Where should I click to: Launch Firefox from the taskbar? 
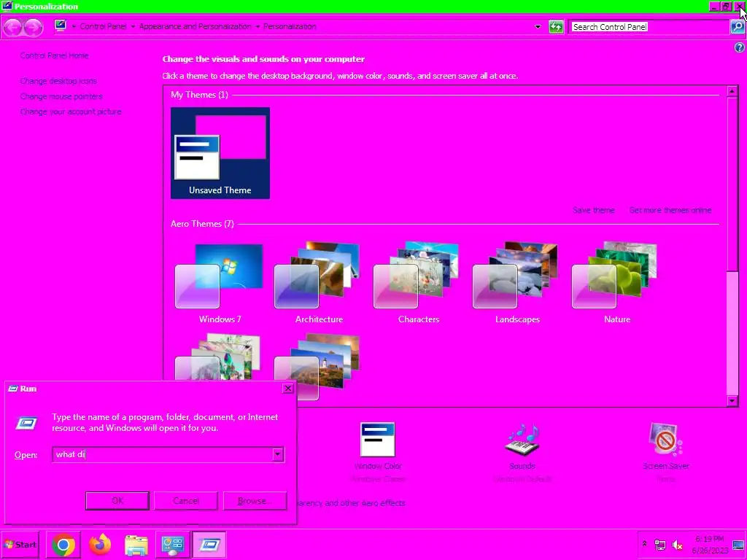pos(99,545)
